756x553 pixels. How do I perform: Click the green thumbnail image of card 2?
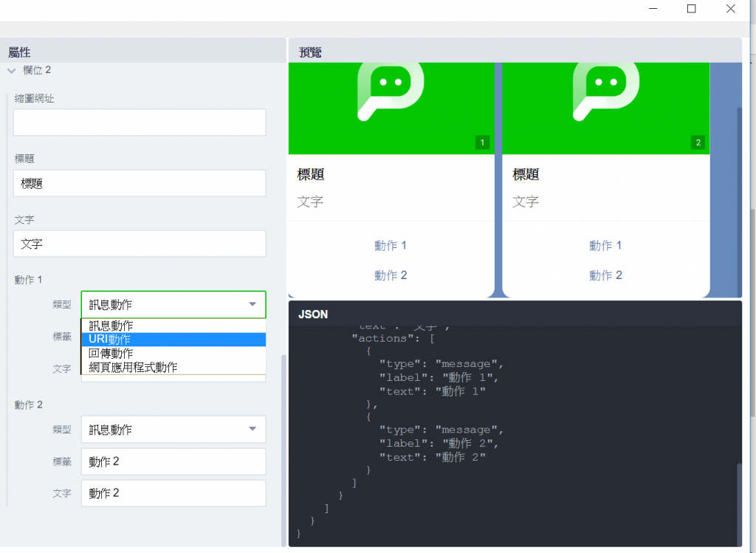606,109
